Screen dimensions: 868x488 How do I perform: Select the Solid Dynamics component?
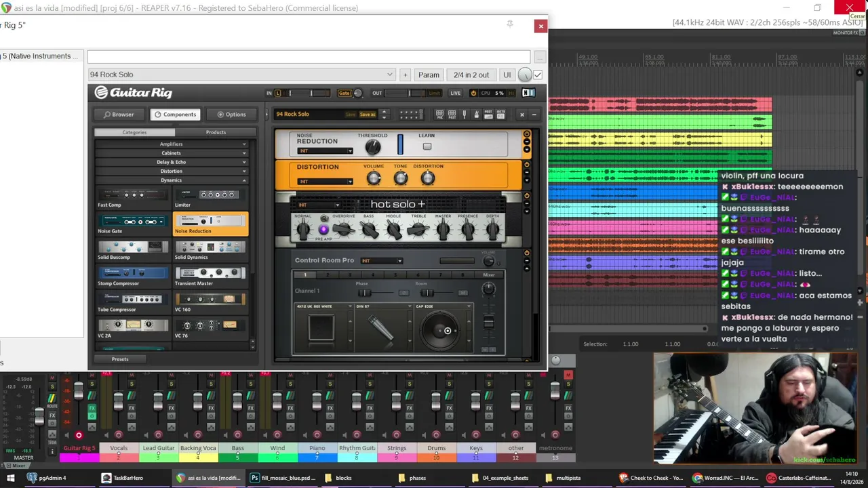pyautogui.click(x=210, y=251)
